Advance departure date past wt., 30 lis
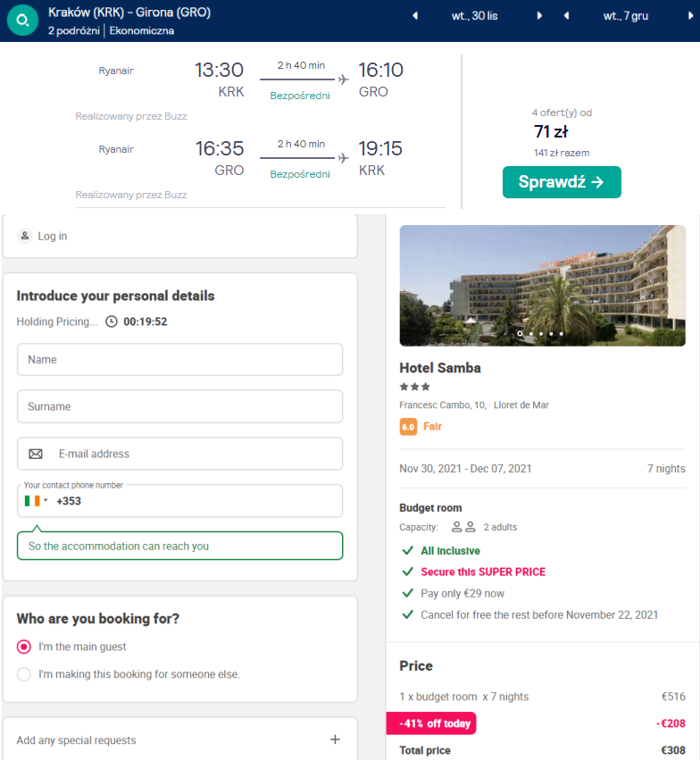This screenshot has width=700, height=760. pos(539,16)
